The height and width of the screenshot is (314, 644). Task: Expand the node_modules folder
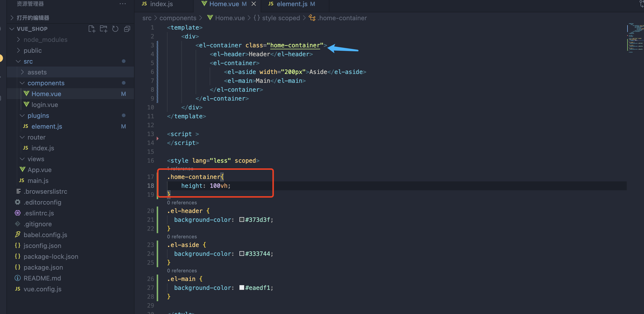point(45,39)
